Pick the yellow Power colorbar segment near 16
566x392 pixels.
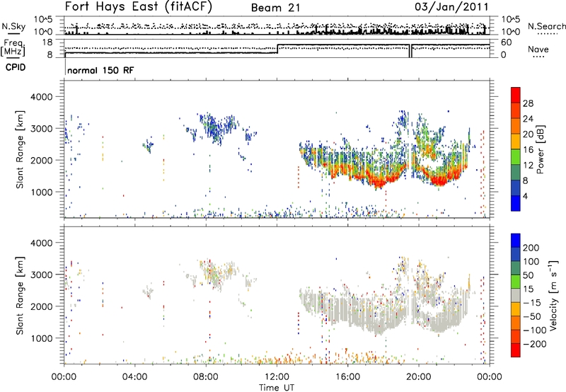click(x=516, y=141)
